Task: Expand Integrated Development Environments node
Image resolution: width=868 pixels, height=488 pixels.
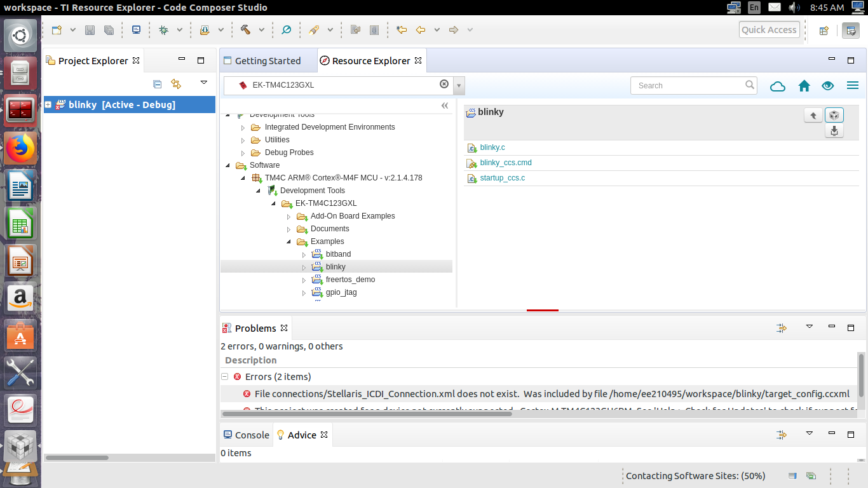Action: click(243, 128)
